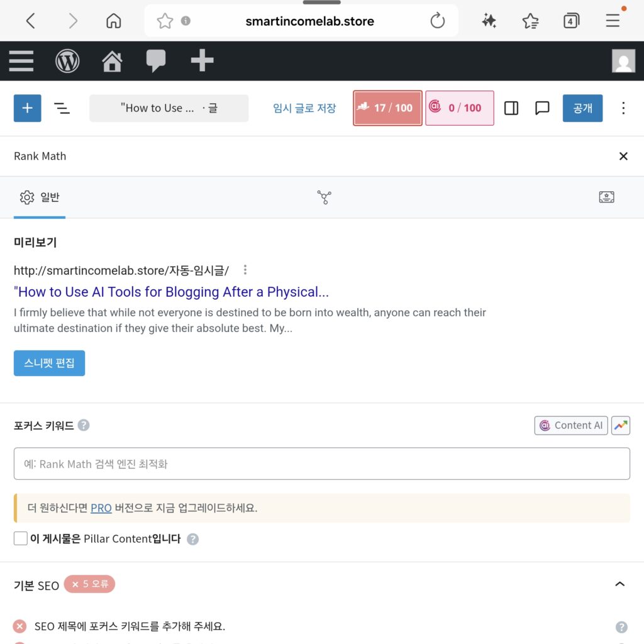
Task: Toggle the settings sidebar panel icon
Action: point(511,108)
